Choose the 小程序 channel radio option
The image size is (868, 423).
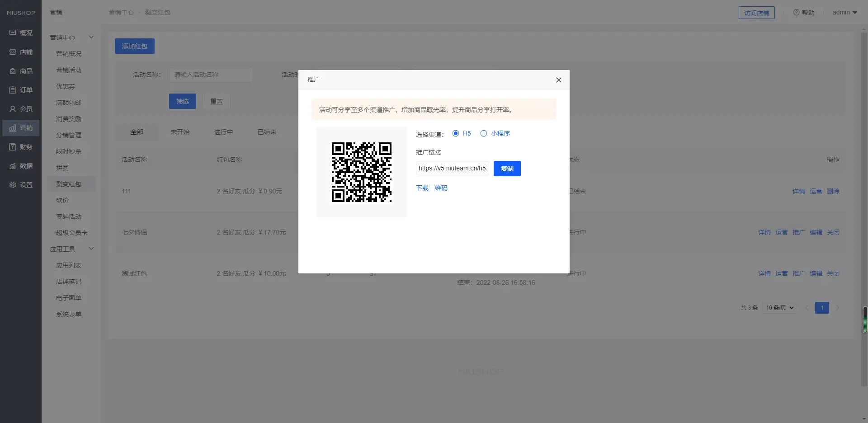(x=484, y=133)
